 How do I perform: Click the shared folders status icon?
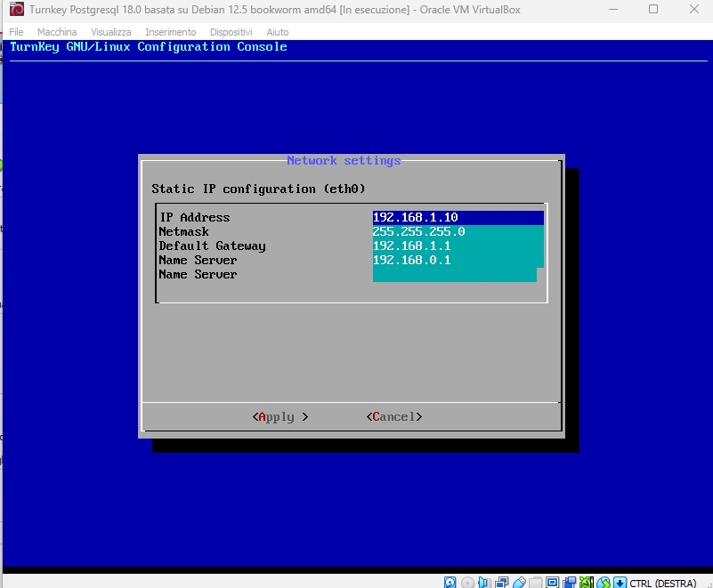(x=535, y=583)
